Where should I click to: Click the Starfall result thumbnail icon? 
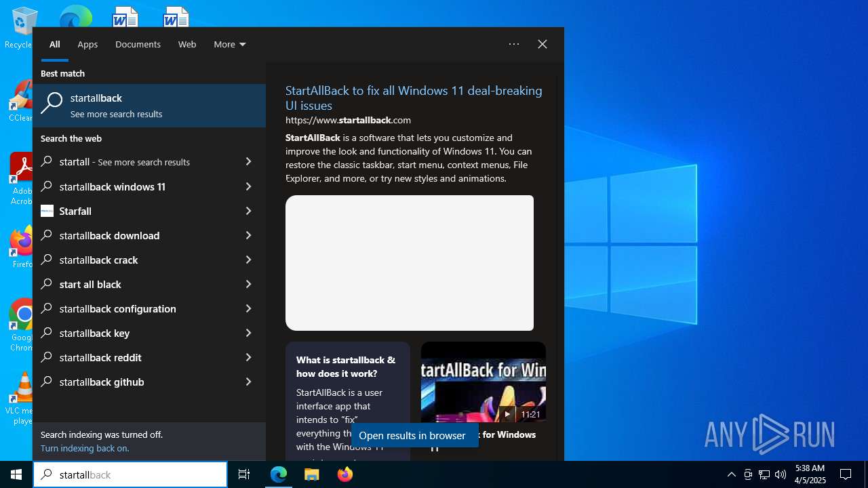(x=47, y=211)
